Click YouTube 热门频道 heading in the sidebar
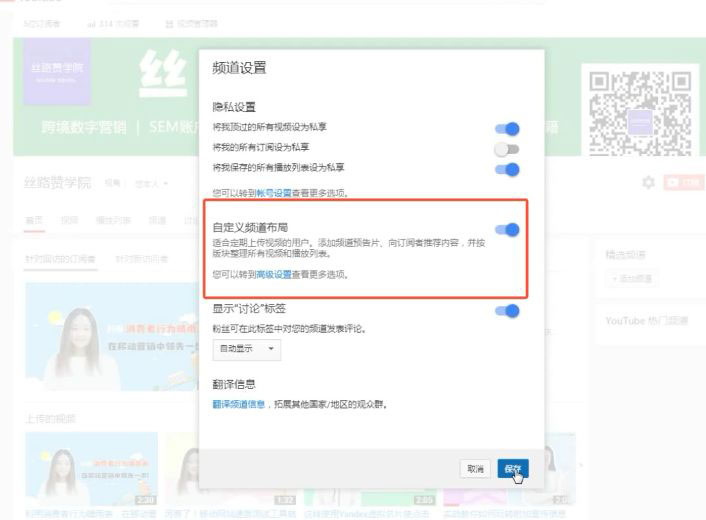Viewport: 706px width, 520px height. 647,321
